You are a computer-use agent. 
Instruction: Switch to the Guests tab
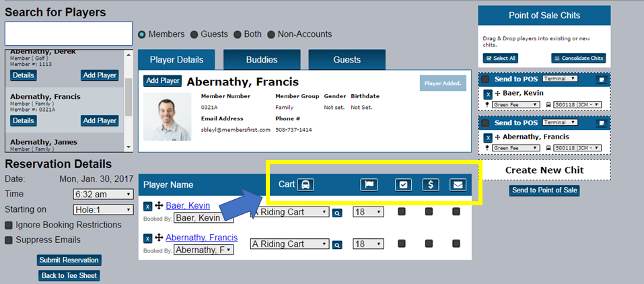click(347, 60)
